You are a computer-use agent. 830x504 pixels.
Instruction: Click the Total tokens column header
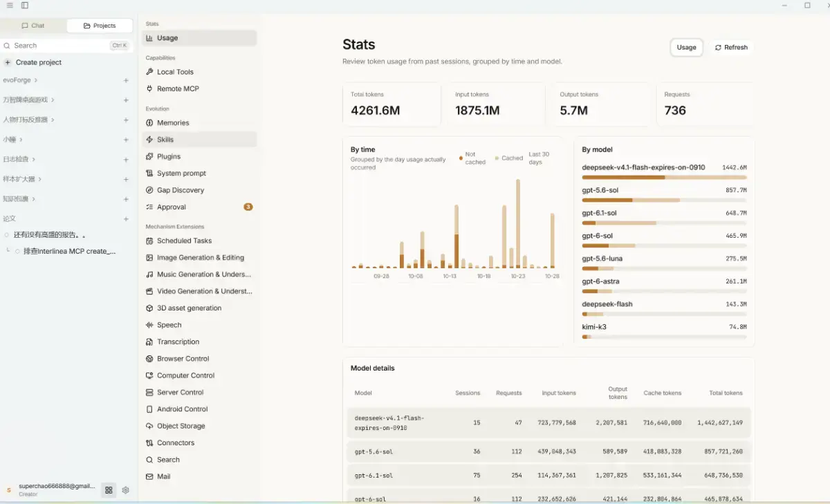click(726, 393)
